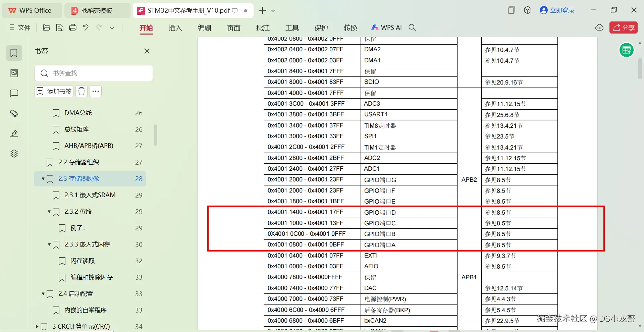
Task: Open the comments panel icon in sidebar
Action: (14, 93)
